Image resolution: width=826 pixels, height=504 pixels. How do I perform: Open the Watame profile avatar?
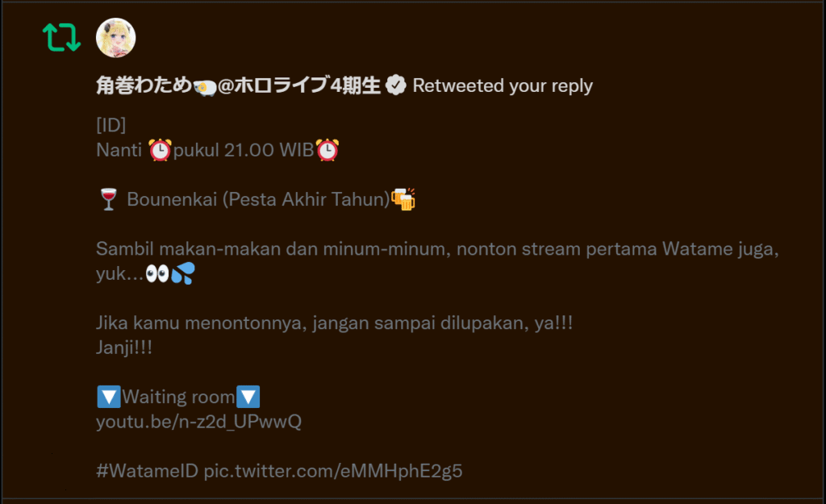[x=116, y=37]
